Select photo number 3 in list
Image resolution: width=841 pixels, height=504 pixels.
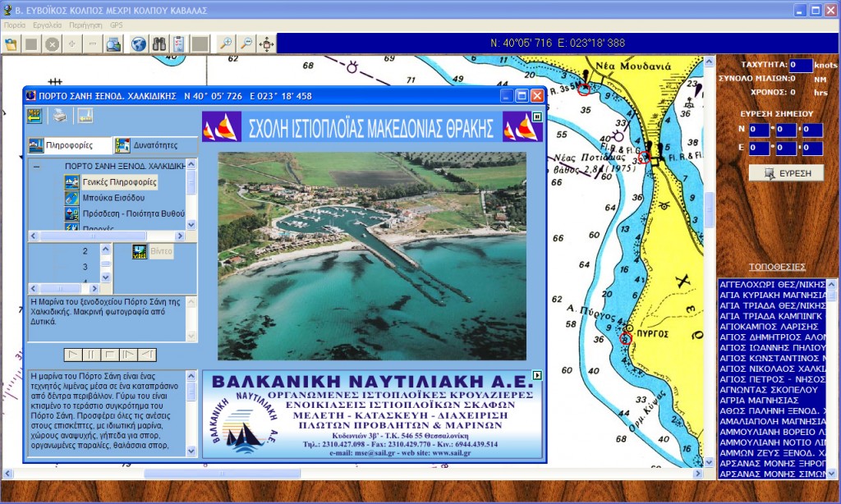[x=85, y=267]
